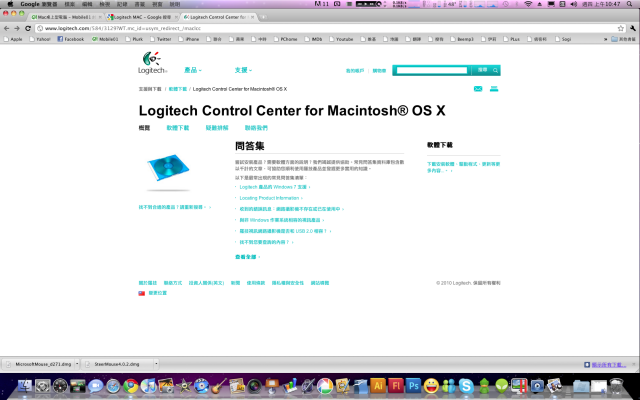Viewport: 640px width, 400px height.
Task: Launch Photoshop from the dock
Action: (413, 385)
